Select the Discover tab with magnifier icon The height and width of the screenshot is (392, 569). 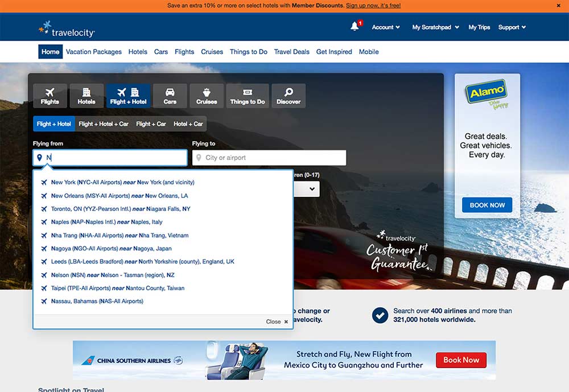[x=288, y=96]
